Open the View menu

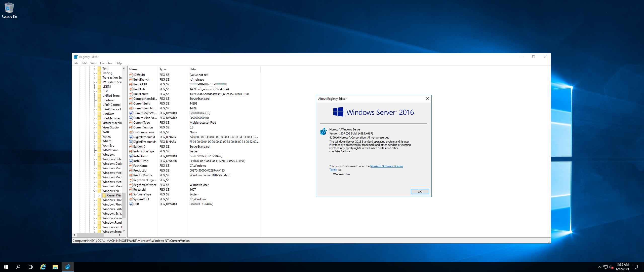(x=93, y=63)
